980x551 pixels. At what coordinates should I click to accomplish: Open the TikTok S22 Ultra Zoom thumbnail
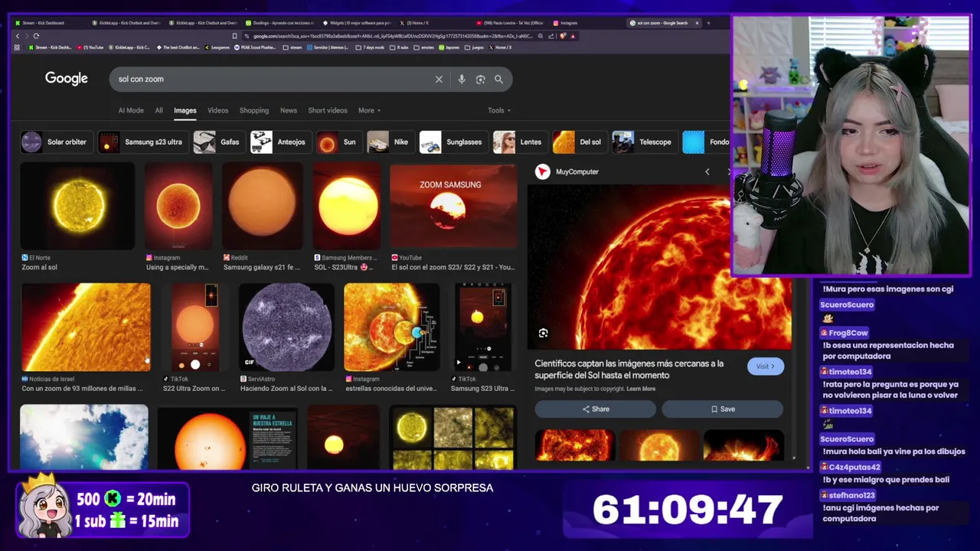tap(194, 328)
